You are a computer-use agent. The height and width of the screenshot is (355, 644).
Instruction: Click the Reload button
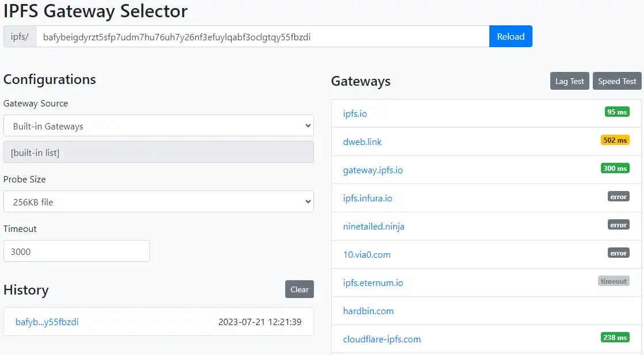(x=511, y=37)
